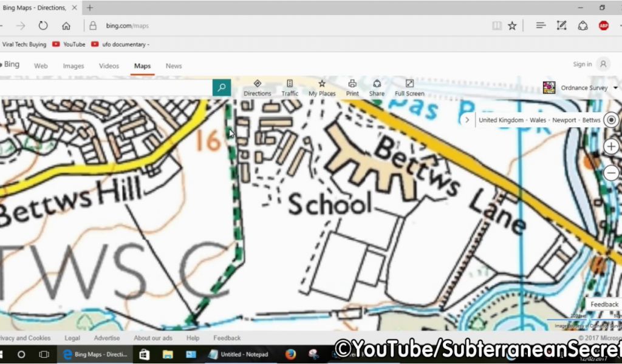The image size is (622, 364).
Task: Open the Help footer link
Action: coord(193,339)
